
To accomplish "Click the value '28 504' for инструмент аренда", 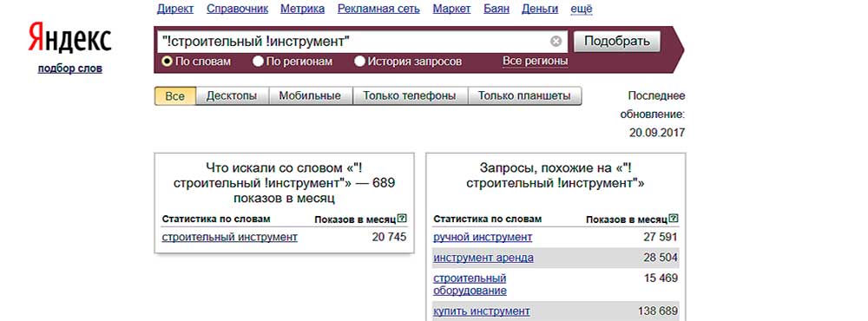I will point(661,258).
